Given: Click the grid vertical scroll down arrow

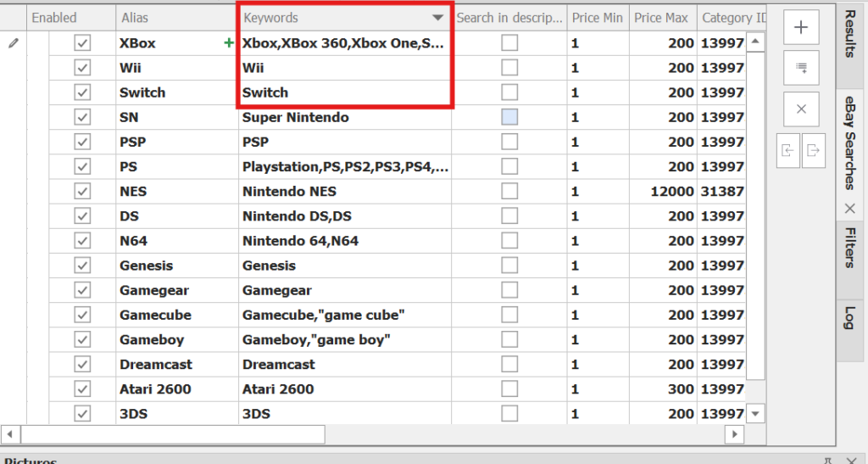Looking at the screenshot, I should (x=755, y=414).
